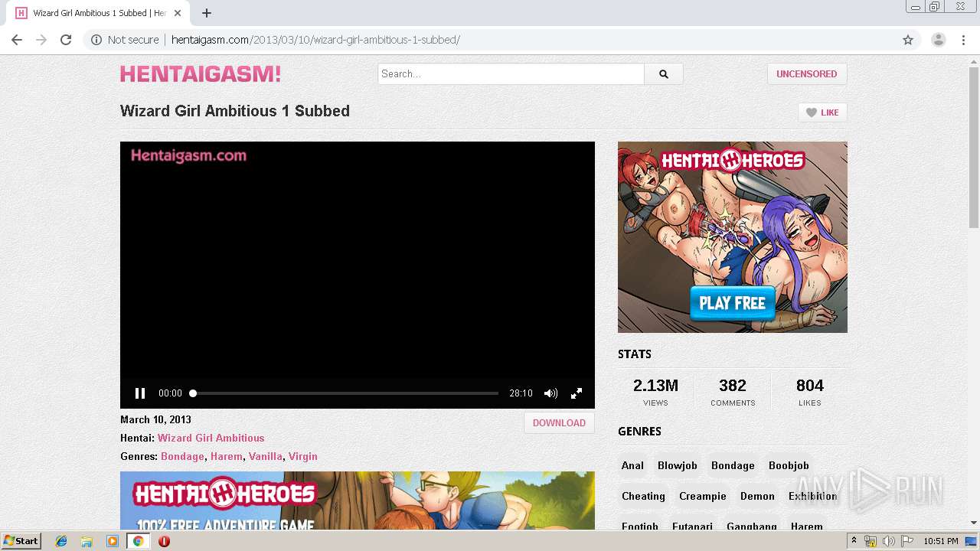Open the system tray volume control
980x551 pixels.
(x=888, y=541)
